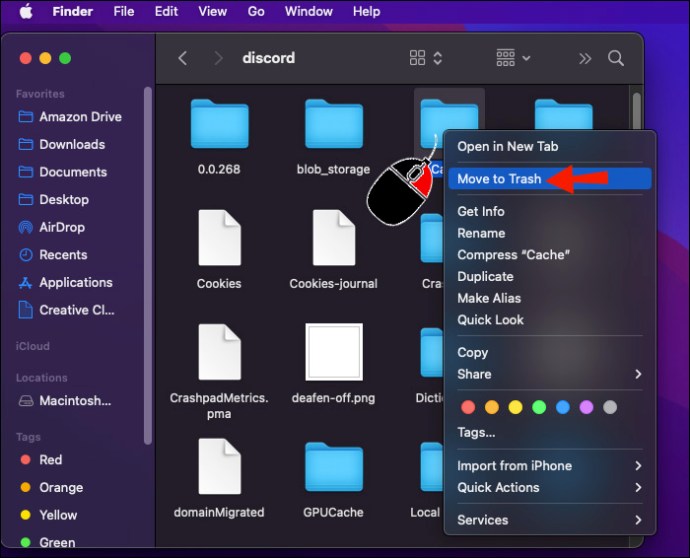Expand Import from iPhone submenu
Viewport: 690px width, 558px height.
pos(550,466)
